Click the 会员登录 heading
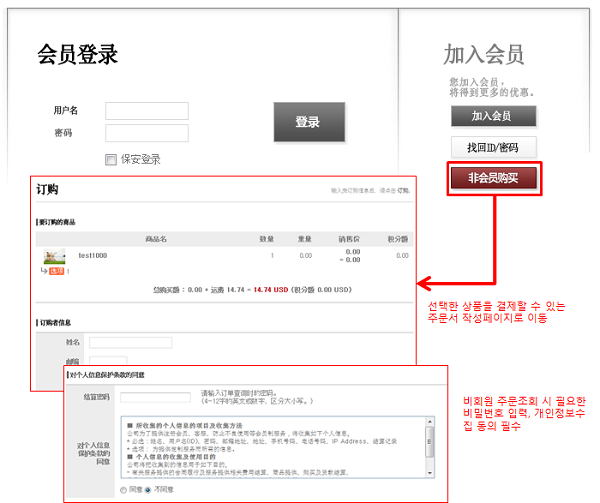This screenshot has width=600, height=503. tap(78, 54)
